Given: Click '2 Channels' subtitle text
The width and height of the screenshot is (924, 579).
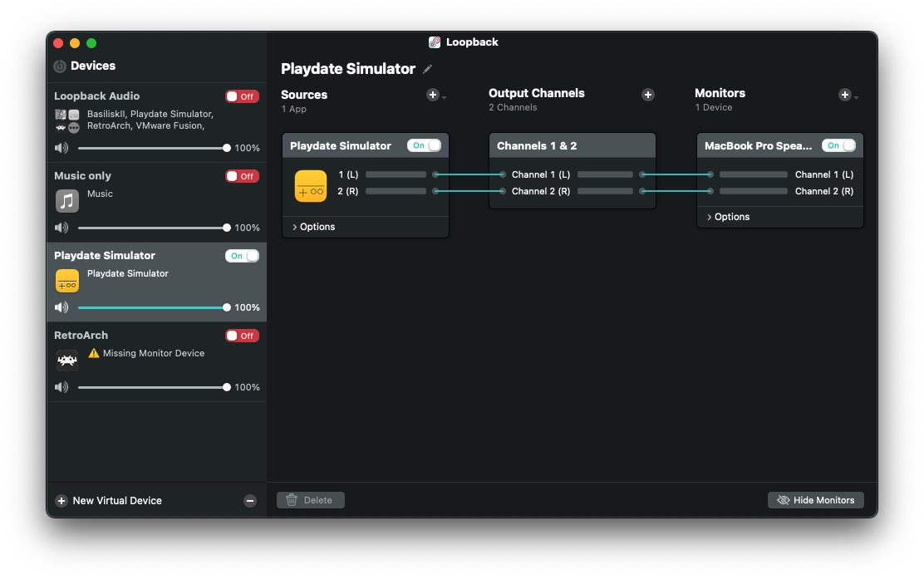Looking at the screenshot, I should [513, 107].
